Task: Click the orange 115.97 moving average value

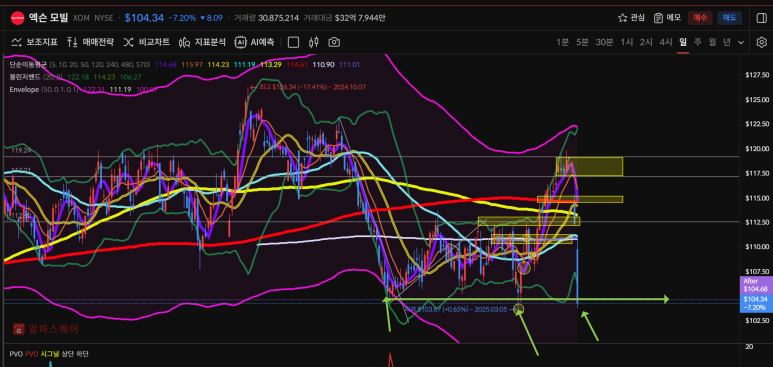Action: click(192, 64)
